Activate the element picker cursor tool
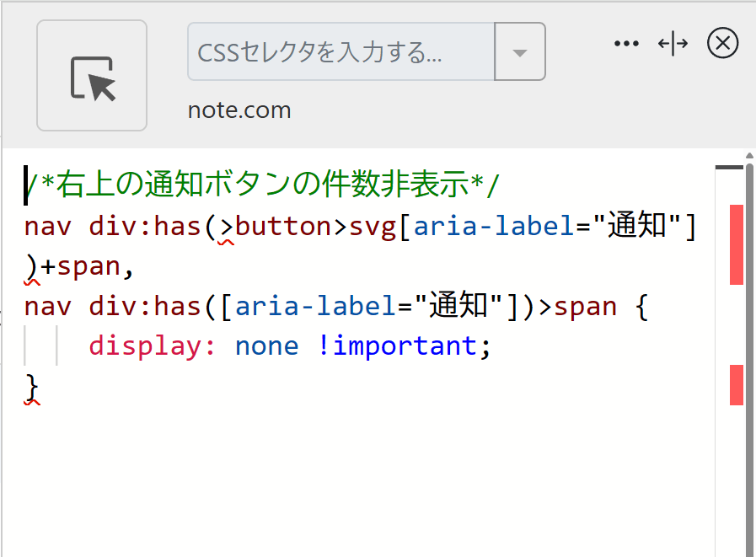This screenshot has height=557, width=756. point(92,76)
